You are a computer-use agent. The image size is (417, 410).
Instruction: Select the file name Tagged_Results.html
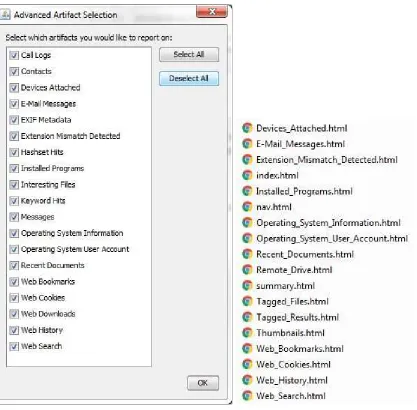click(297, 317)
